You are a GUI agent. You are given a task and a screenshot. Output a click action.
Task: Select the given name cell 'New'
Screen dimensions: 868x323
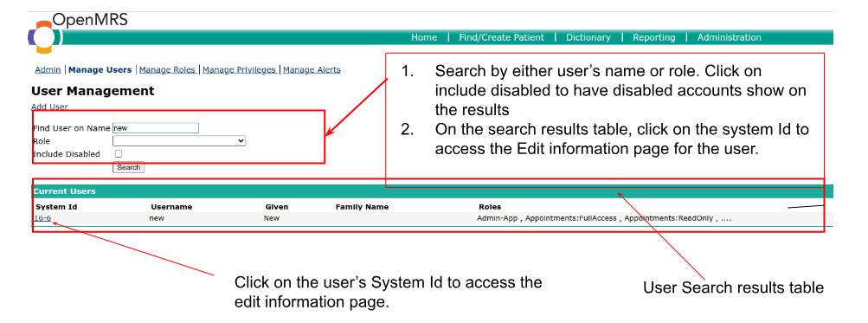[272, 218]
